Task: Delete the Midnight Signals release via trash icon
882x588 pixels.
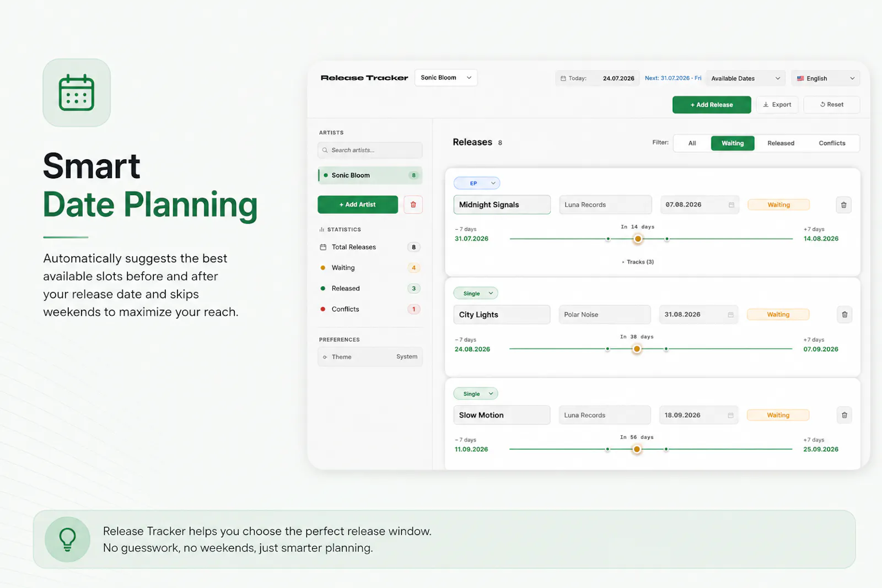Action: pyautogui.click(x=843, y=205)
